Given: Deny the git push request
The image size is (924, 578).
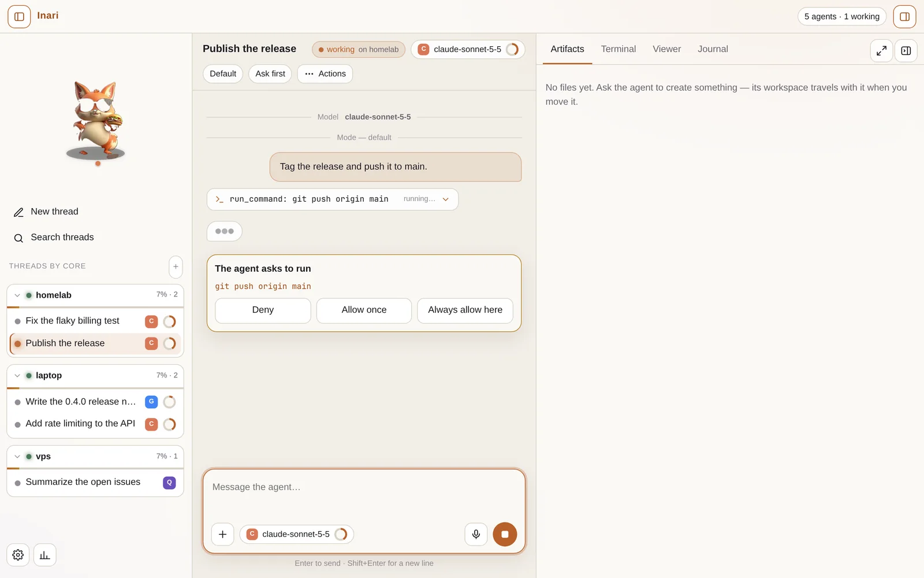Looking at the screenshot, I should (263, 310).
